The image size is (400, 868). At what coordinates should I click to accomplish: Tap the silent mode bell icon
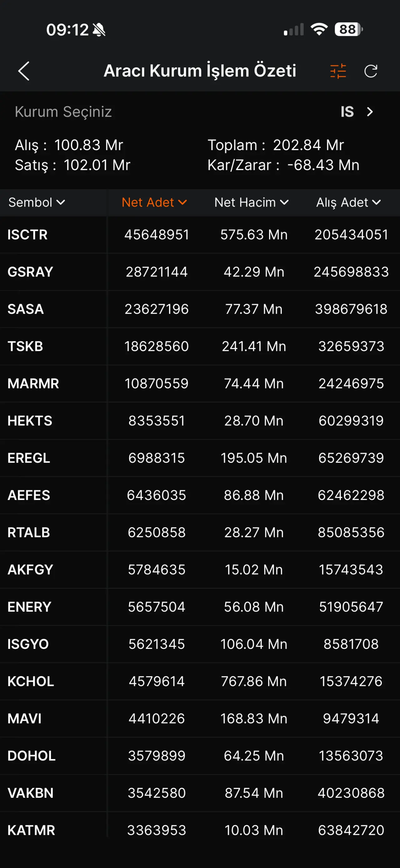99,30
